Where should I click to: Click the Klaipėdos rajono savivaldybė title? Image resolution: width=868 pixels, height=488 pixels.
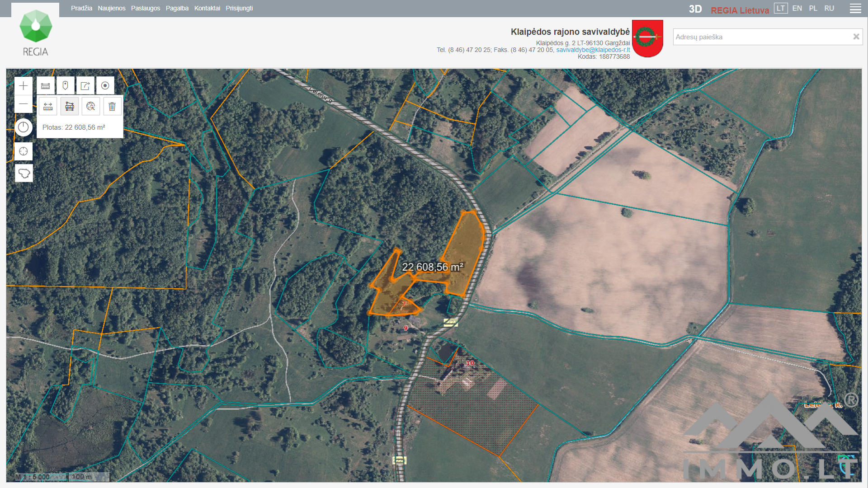[570, 32]
